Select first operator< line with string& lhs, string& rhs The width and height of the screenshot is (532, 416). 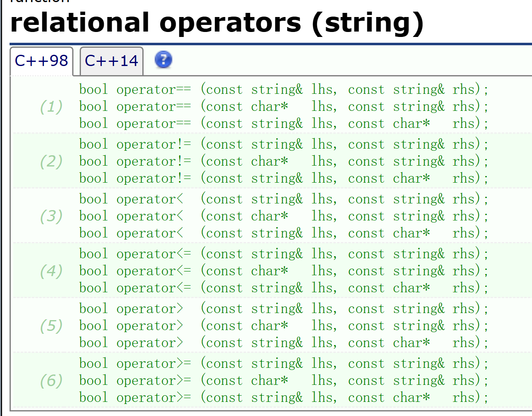(284, 199)
